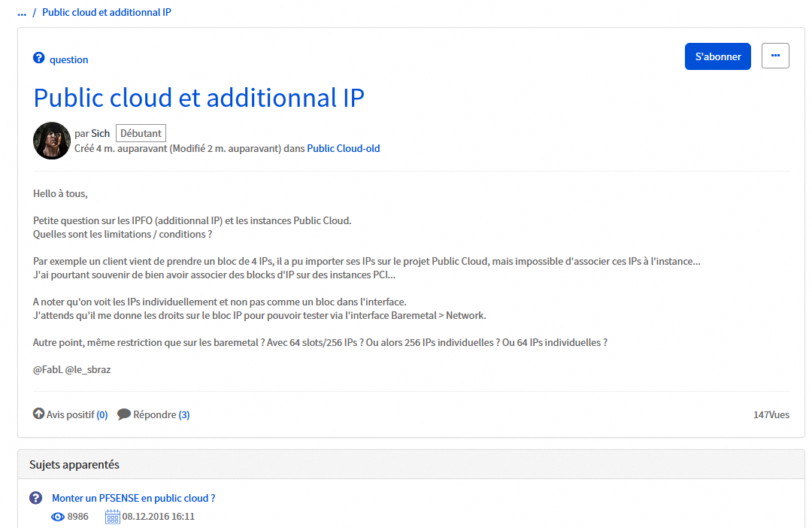Click the question mark icon beside "question"

click(x=39, y=59)
